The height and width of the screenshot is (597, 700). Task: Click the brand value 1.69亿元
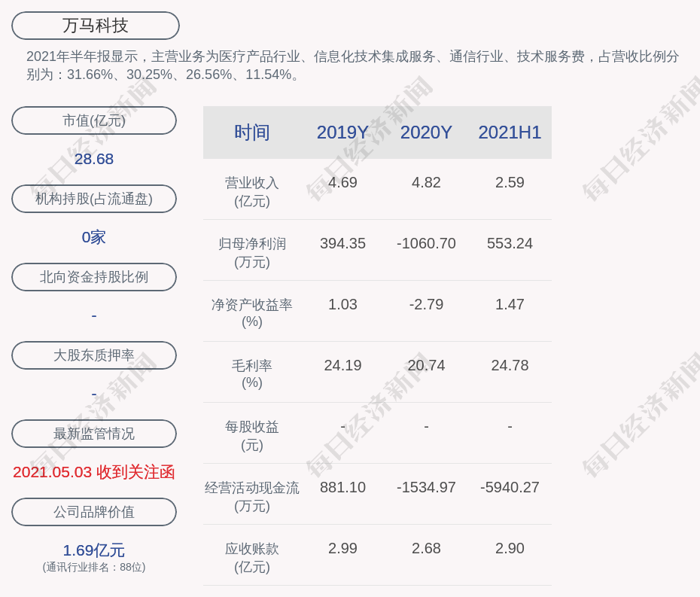(x=94, y=550)
